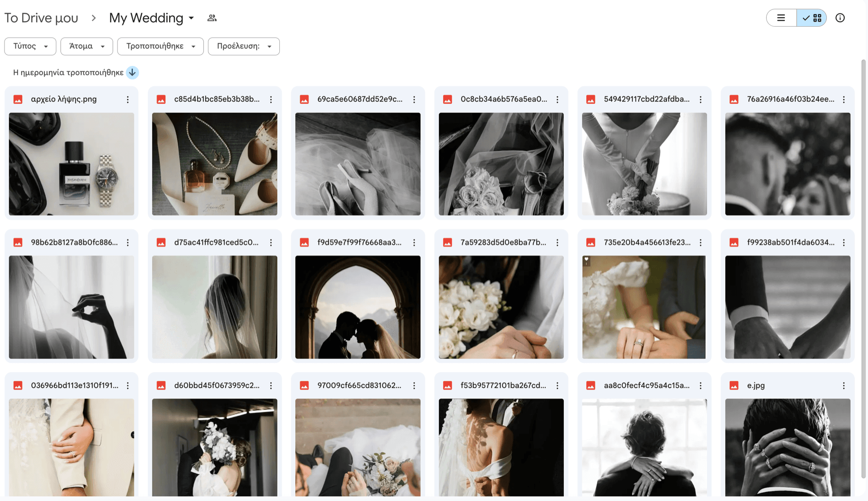Open more options for 036966bd113e1310f191 file
The height and width of the screenshot is (501, 868).
point(128,385)
